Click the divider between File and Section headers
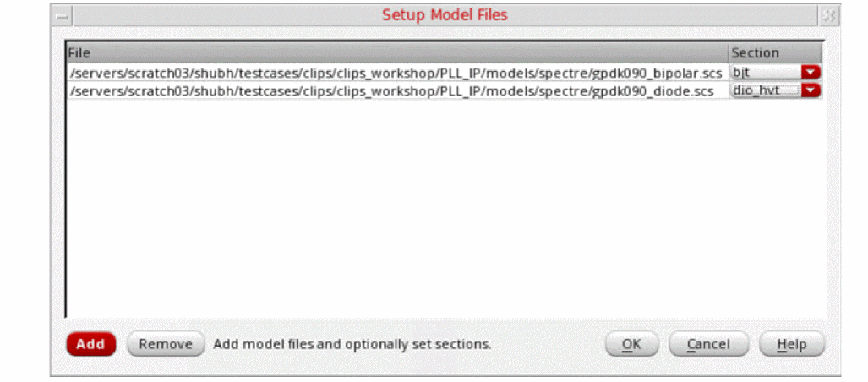This screenshot has width=868, height=382. [x=729, y=52]
